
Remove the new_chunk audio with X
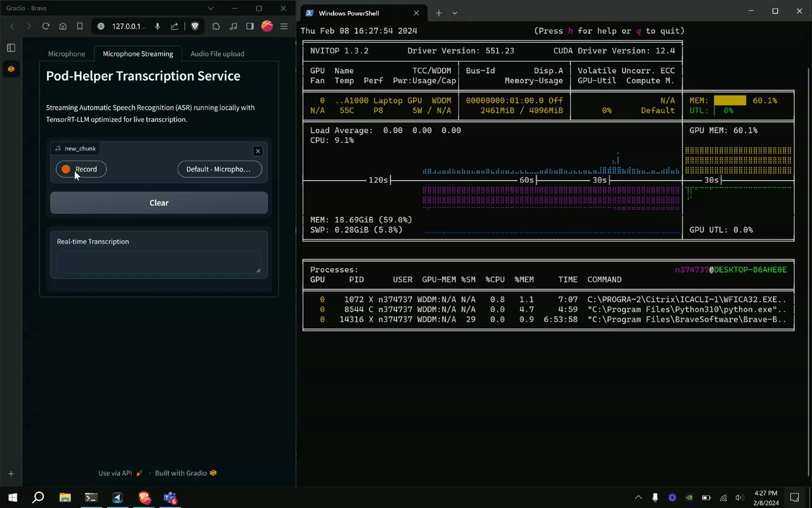point(258,151)
